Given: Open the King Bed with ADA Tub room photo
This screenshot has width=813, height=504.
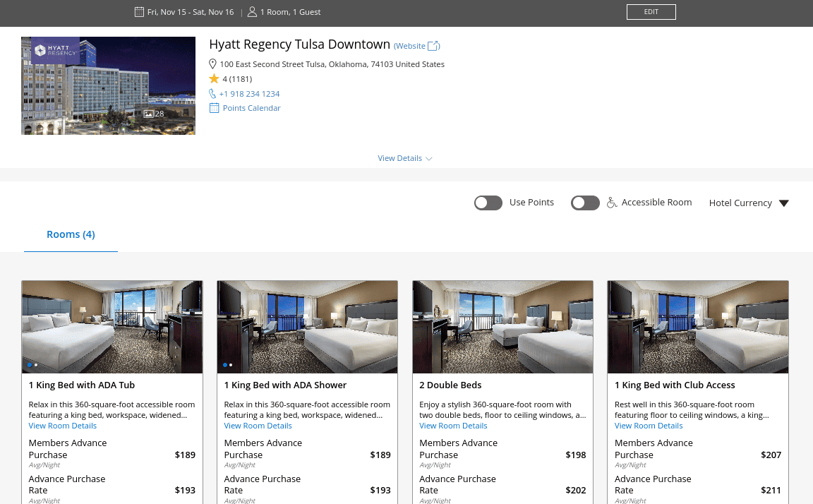Looking at the screenshot, I should pyautogui.click(x=112, y=327).
